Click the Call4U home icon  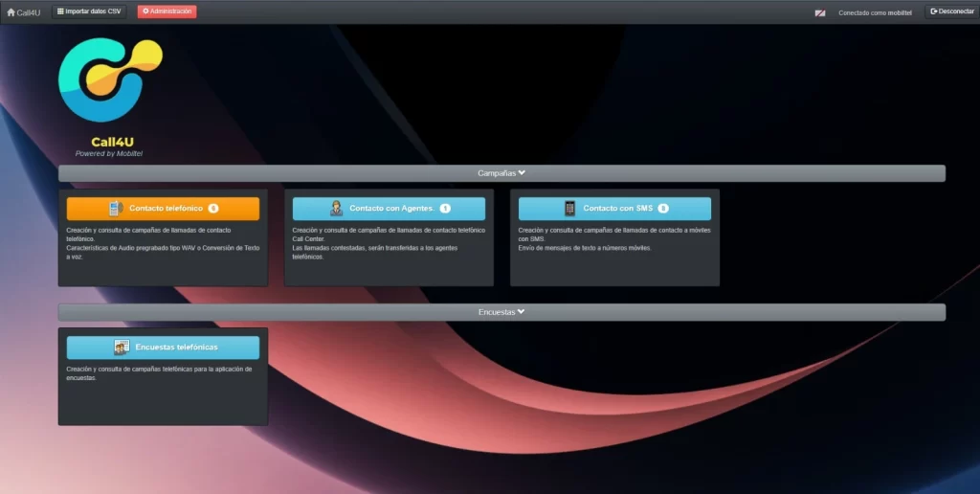(x=11, y=12)
